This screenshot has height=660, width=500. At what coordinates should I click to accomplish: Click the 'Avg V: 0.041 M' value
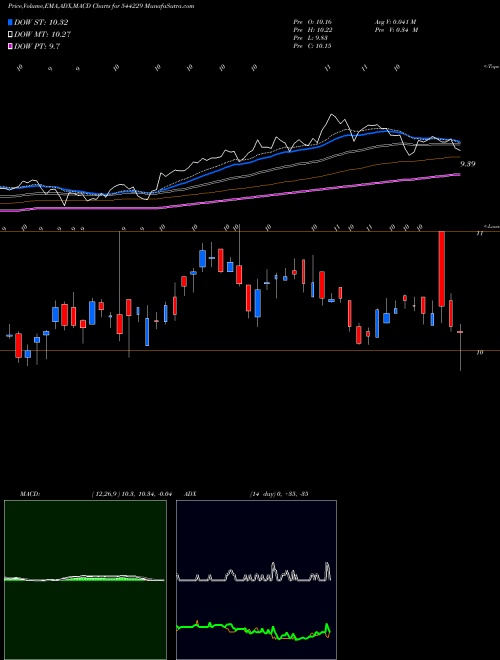395,21
